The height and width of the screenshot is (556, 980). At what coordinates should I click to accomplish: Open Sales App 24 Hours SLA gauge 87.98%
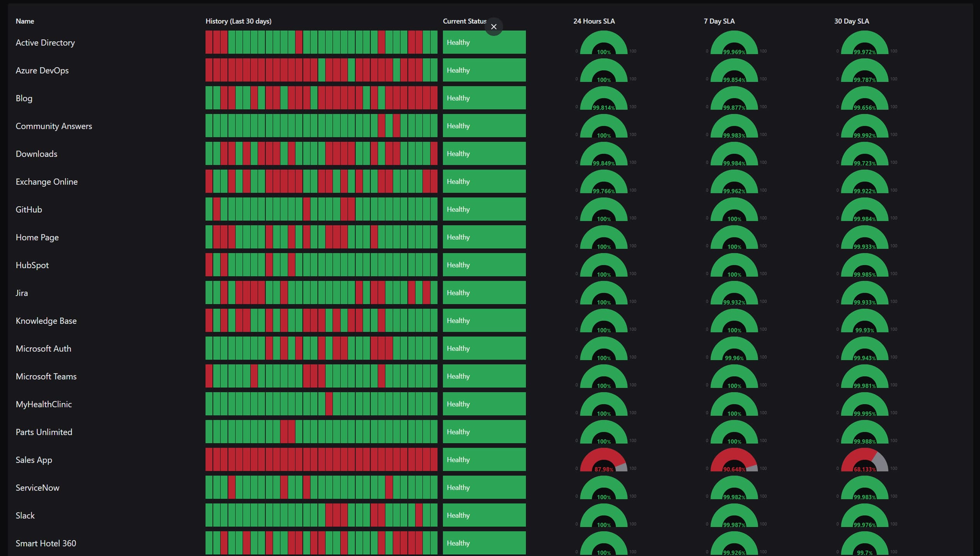(x=604, y=460)
